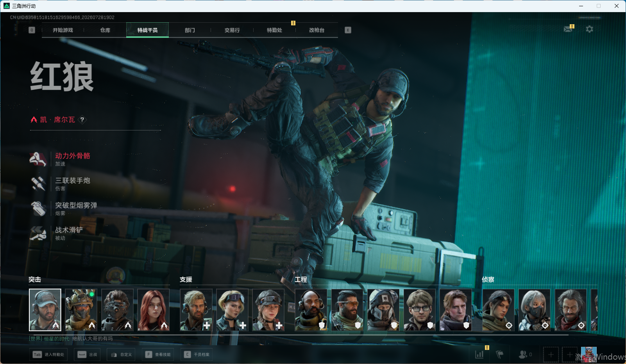Go to the 部门 tab
Screen dimensions: 626x364
pos(190,30)
